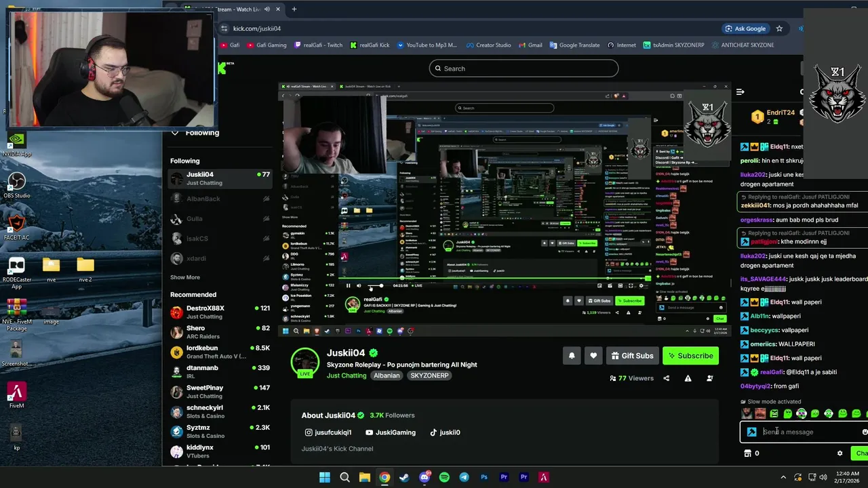Image resolution: width=868 pixels, height=488 pixels.
Task: Click the Juskii04 live avatar
Action: tap(305, 363)
